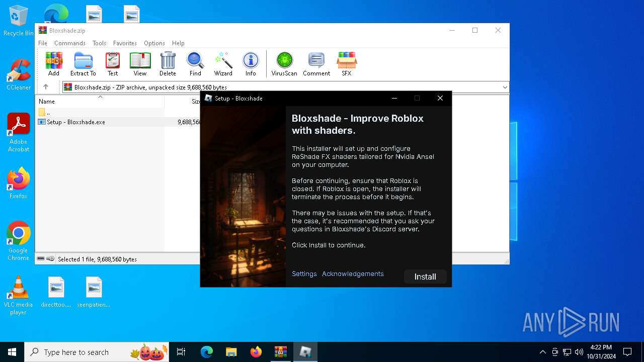Click the Extract To toolbar icon
This screenshot has width=644, height=362.
83,64
